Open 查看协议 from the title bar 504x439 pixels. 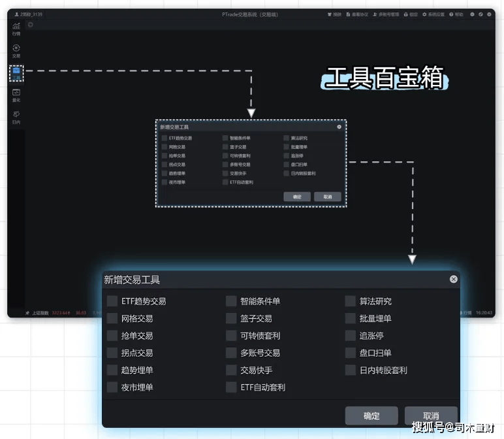(357, 14)
